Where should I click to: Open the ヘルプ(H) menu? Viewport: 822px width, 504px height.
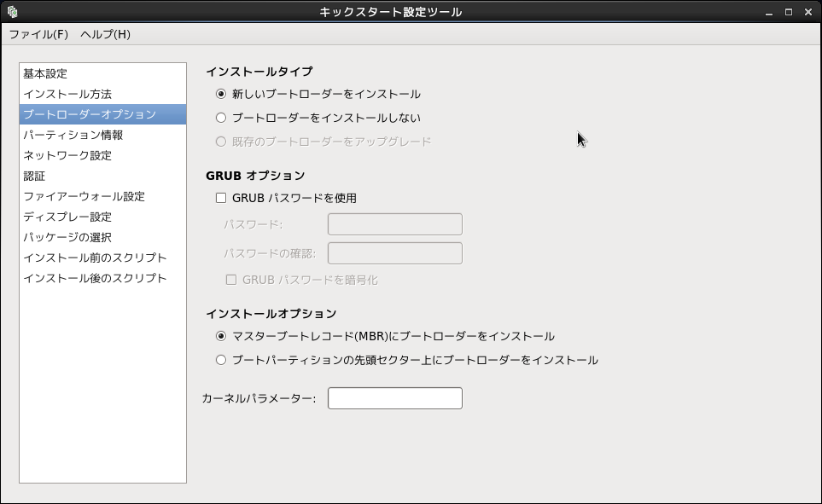coord(105,34)
